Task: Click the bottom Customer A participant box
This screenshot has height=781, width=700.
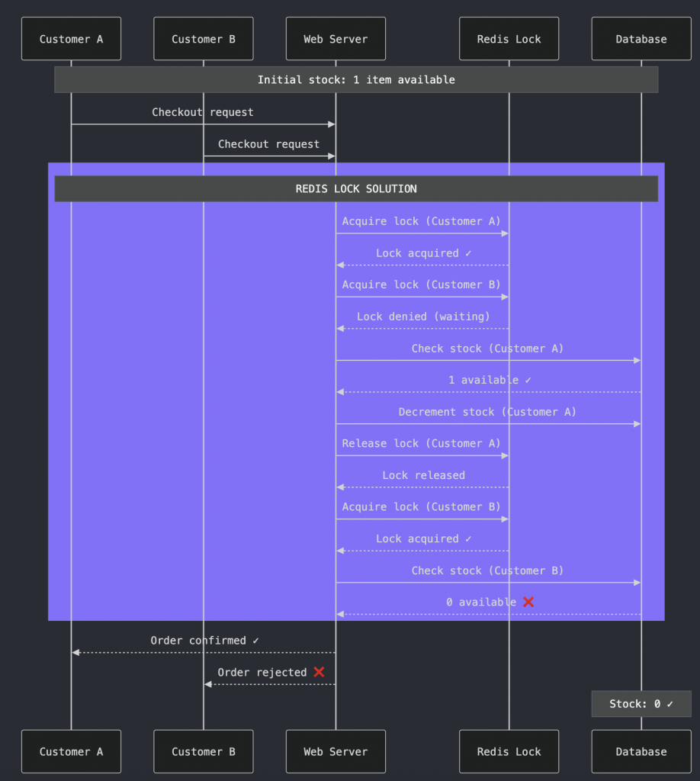Action: pyautogui.click(x=71, y=751)
